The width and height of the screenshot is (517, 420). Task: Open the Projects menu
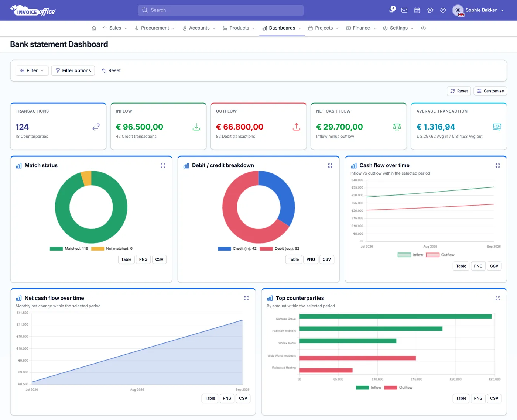[323, 28]
